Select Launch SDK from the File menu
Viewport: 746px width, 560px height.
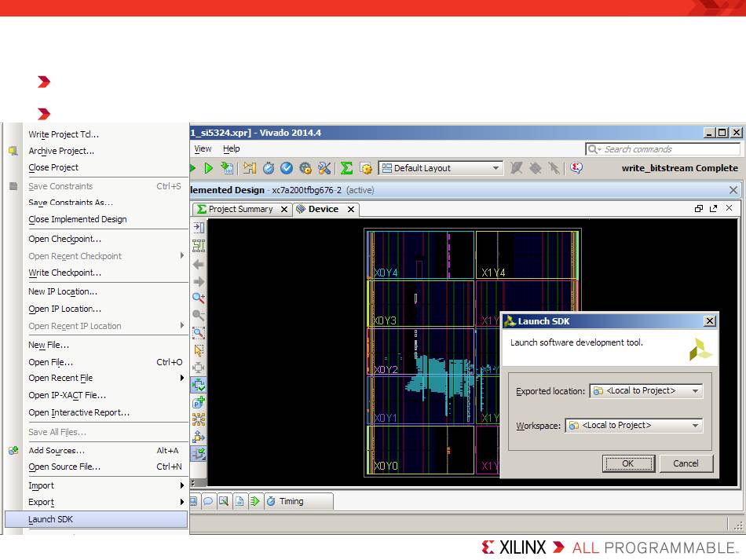click(x=96, y=519)
